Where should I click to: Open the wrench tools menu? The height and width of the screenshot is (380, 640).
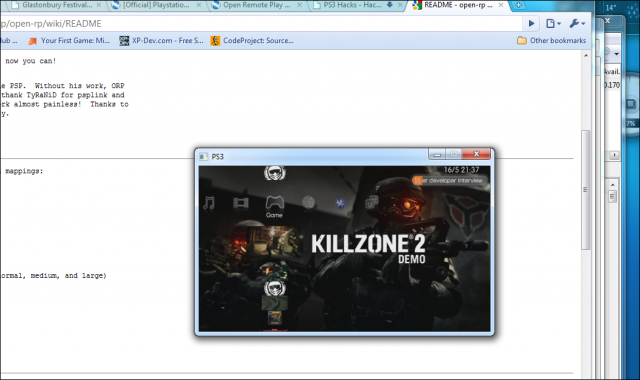[578, 24]
